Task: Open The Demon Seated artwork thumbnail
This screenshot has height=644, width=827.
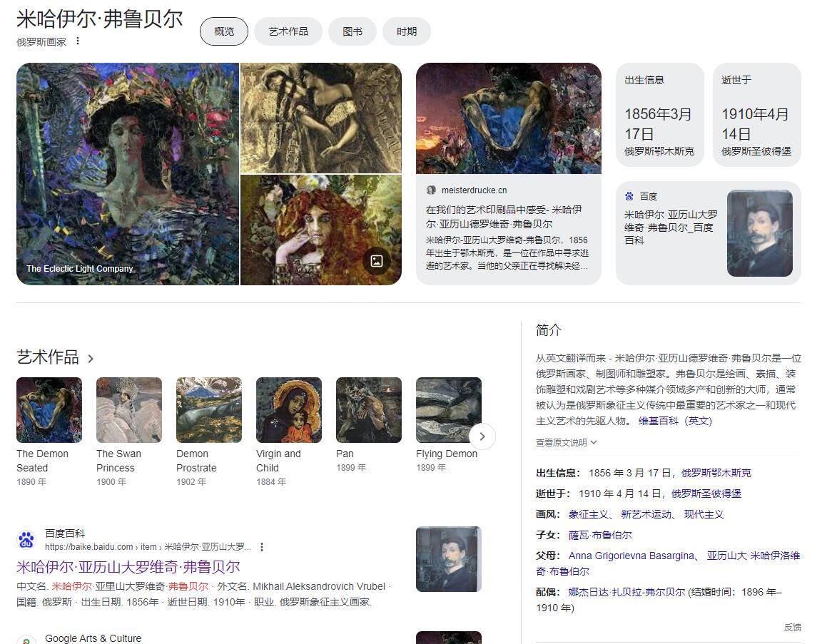Action: (x=49, y=410)
